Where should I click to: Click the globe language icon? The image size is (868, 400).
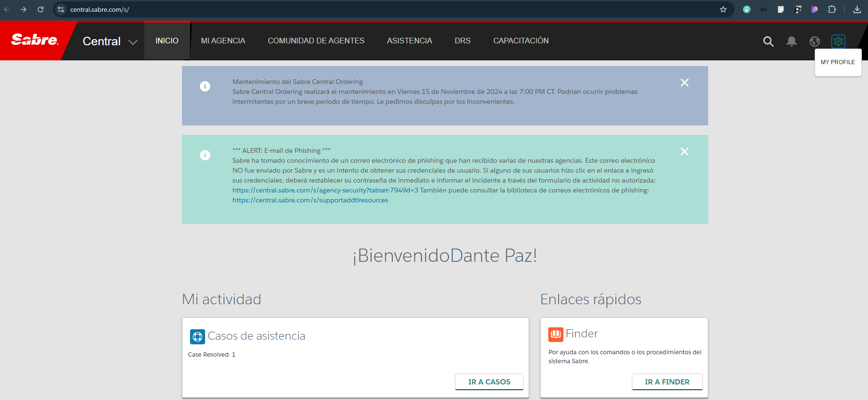(x=814, y=42)
